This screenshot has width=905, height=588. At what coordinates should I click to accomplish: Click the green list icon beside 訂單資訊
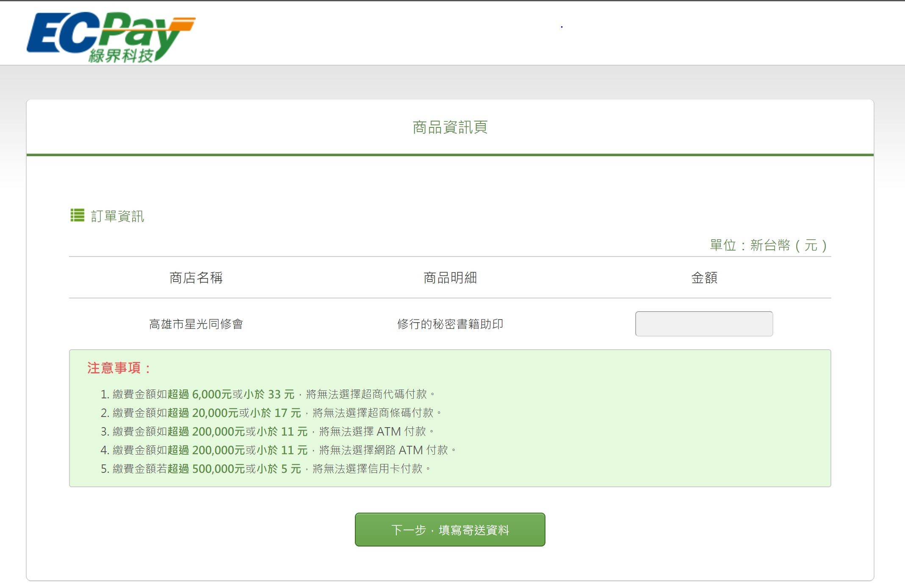77,215
